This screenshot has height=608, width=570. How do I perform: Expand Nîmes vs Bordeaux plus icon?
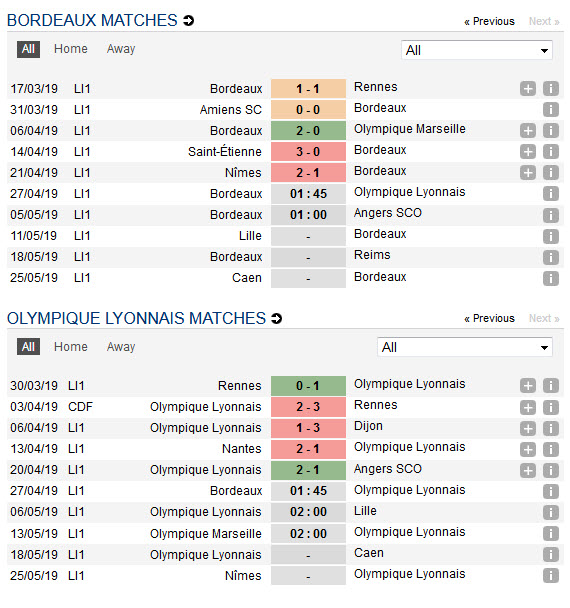(x=528, y=173)
